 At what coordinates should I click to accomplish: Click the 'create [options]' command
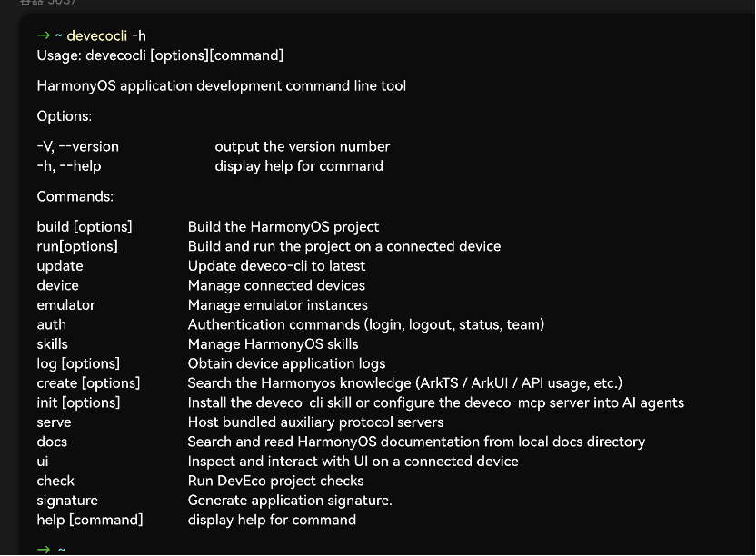(x=88, y=383)
